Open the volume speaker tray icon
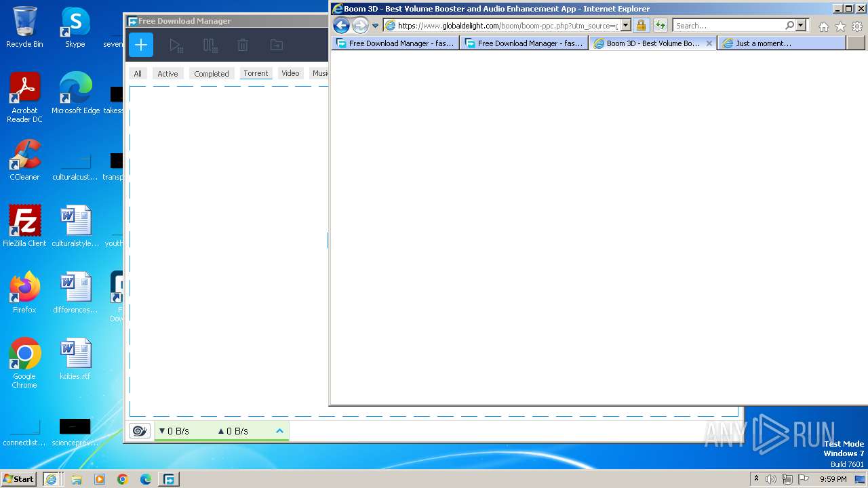Screen dimensions: 868x488 (x=771, y=479)
